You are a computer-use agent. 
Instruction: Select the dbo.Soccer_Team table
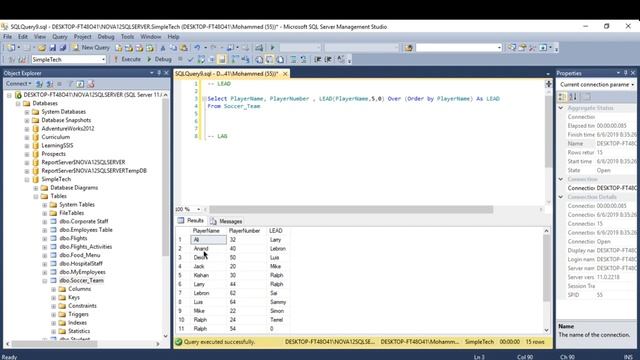tap(81, 281)
